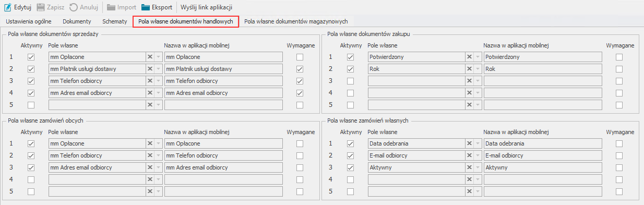Open dropdown of own orders 'Aktywny' field
Screen dimensions: 644x205
(x=478, y=167)
